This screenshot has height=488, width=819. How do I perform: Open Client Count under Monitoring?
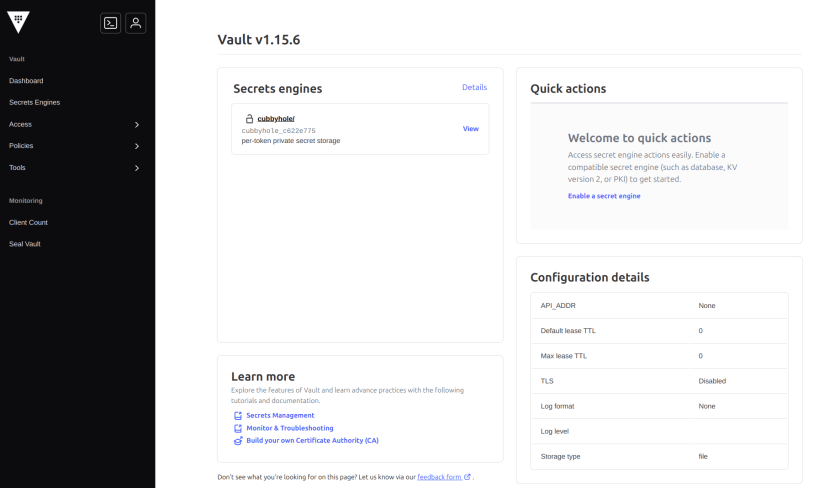coord(28,222)
